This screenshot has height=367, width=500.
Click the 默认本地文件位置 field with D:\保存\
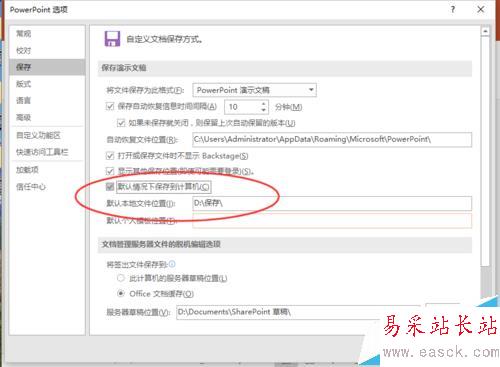coord(332,203)
